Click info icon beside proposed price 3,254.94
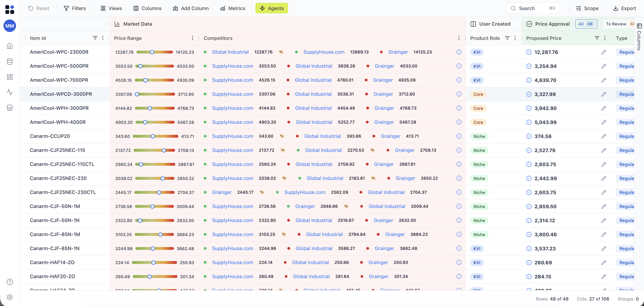The image size is (644, 306). pyautogui.click(x=529, y=66)
